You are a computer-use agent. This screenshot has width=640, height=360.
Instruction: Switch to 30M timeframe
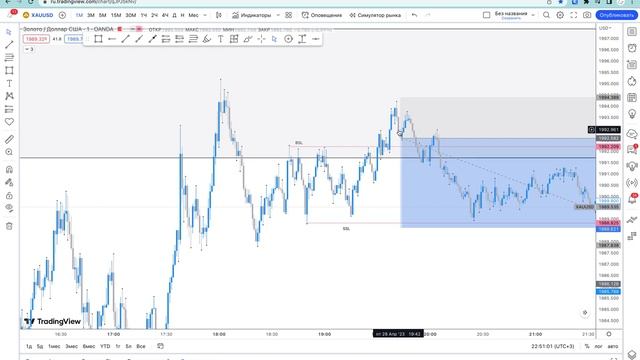[x=131, y=15]
